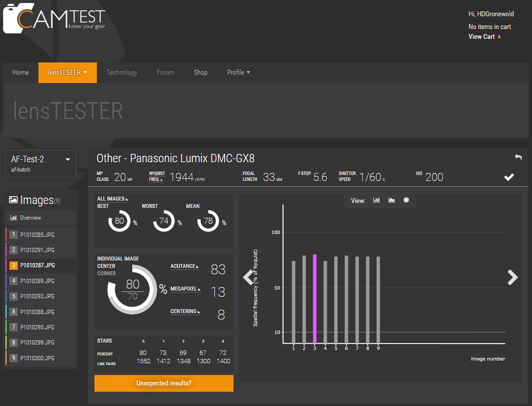Expand the MEGAPIXEL info label
This screenshot has height=406, width=532.
(x=185, y=289)
